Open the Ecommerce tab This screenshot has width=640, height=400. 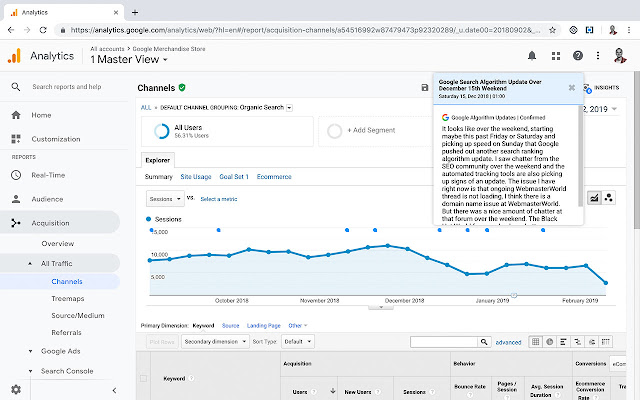(273, 176)
